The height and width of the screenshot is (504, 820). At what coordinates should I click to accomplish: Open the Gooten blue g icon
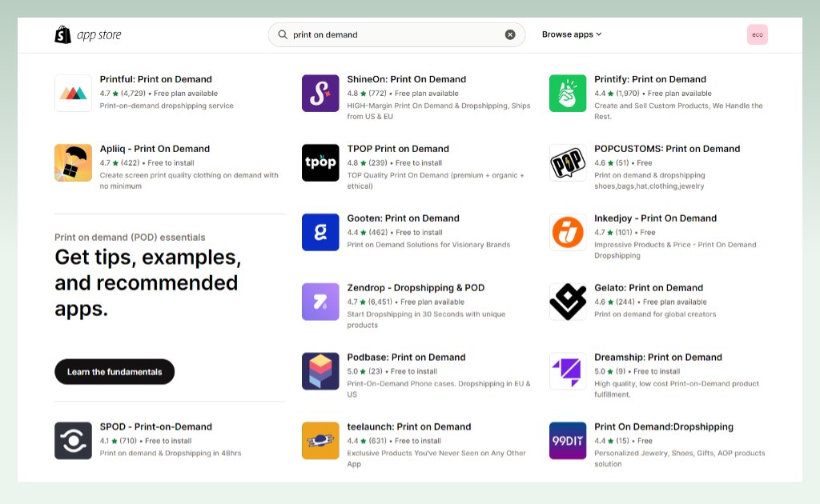coord(320,232)
